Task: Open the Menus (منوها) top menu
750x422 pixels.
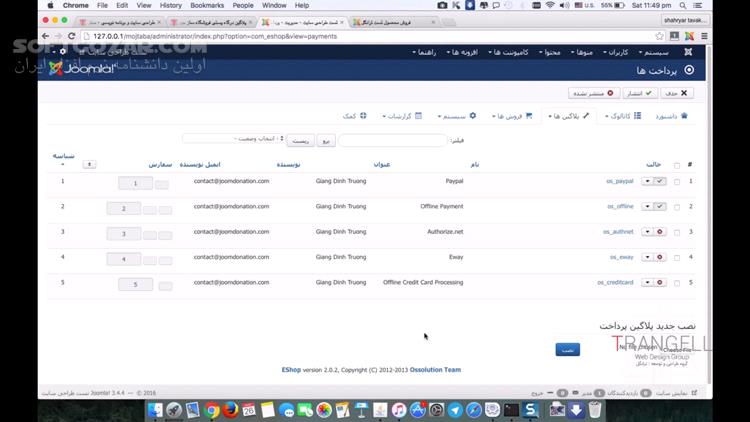Action: [x=582, y=52]
